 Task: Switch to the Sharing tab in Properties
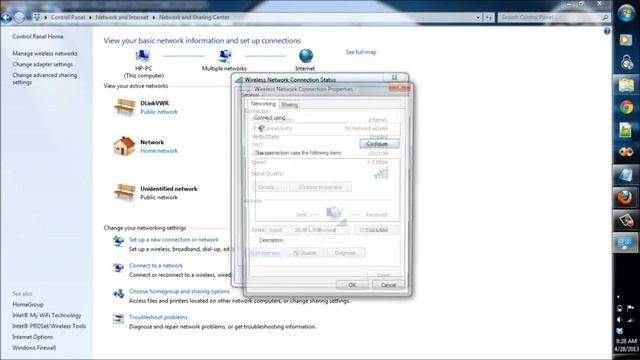pos(289,105)
